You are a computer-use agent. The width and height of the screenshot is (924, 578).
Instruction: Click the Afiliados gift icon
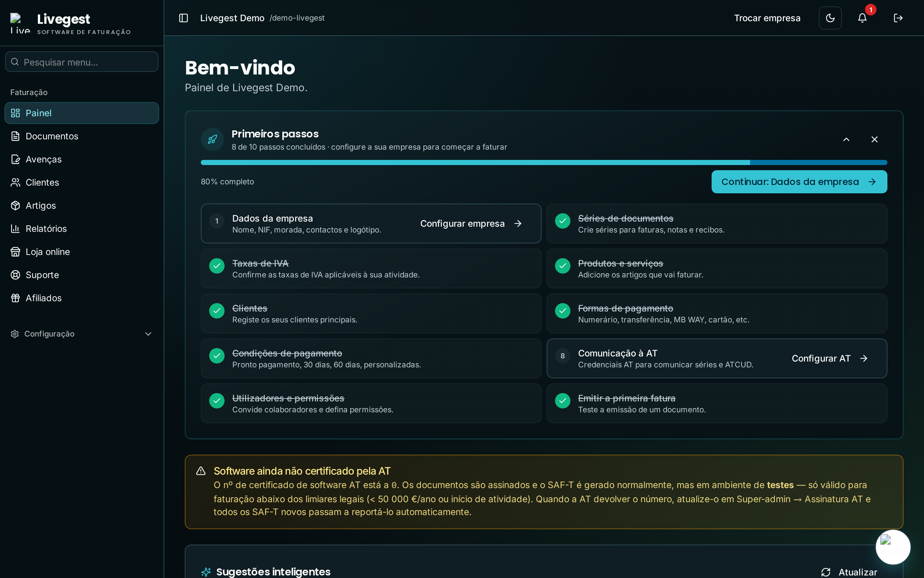pyautogui.click(x=15, y=298)
